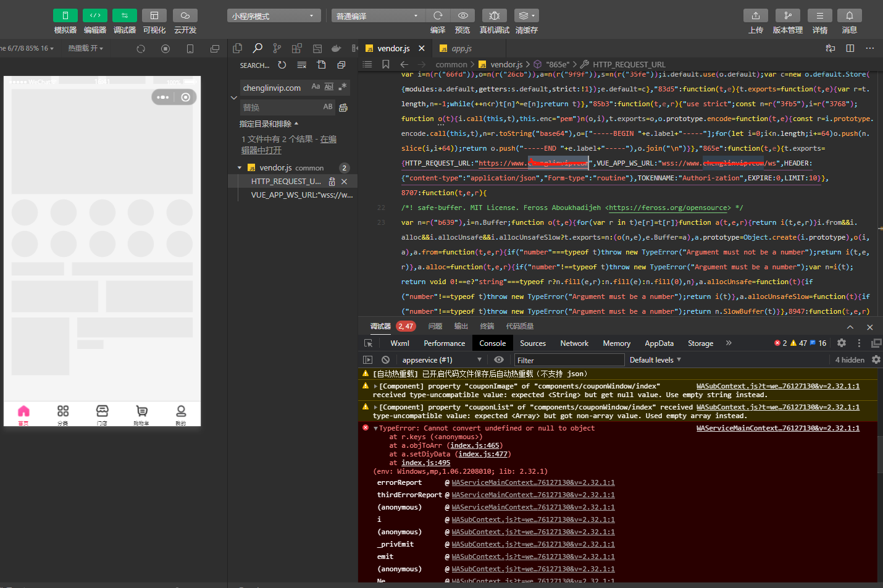The image size is (883, 588).
Task: Clear the console with the ban icon
Action: pos(385,360)
